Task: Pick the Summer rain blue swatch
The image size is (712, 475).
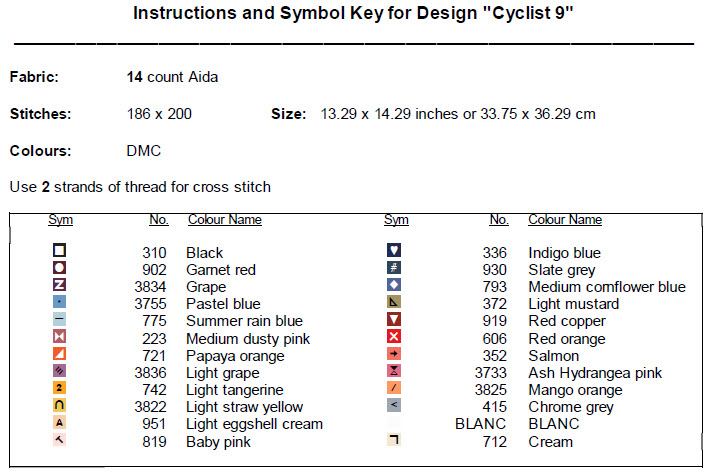Action: click(x=60, y=321)
